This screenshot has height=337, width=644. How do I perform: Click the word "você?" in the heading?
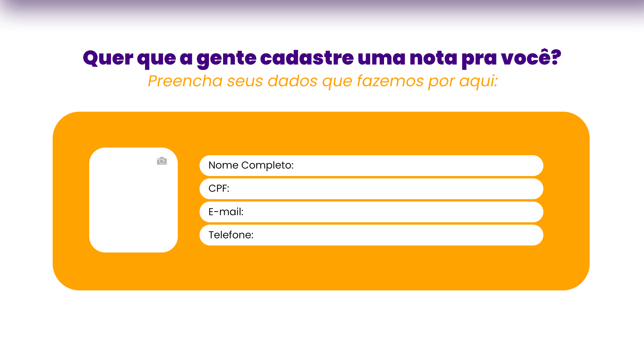click(531, 58)
